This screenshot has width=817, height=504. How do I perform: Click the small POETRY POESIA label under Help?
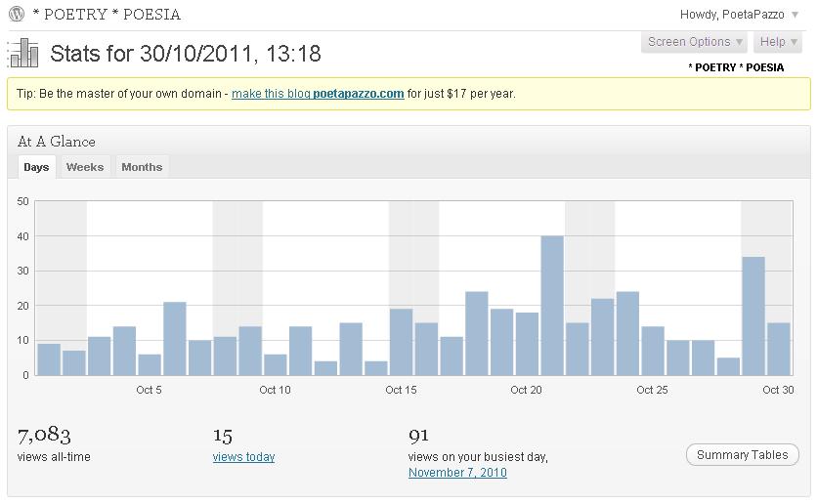[736, 68]
